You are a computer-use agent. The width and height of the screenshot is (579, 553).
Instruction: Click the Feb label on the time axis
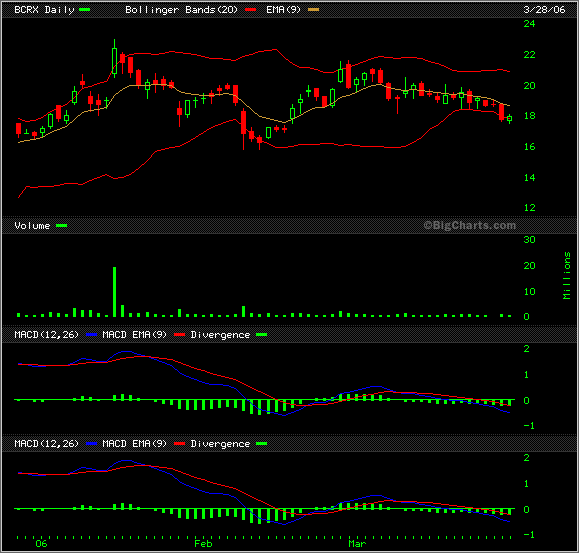pyautogui.click(x=203, y=544)
